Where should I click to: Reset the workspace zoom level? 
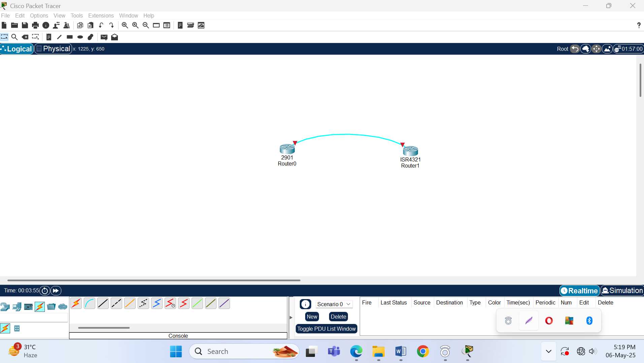pos(135,25)
